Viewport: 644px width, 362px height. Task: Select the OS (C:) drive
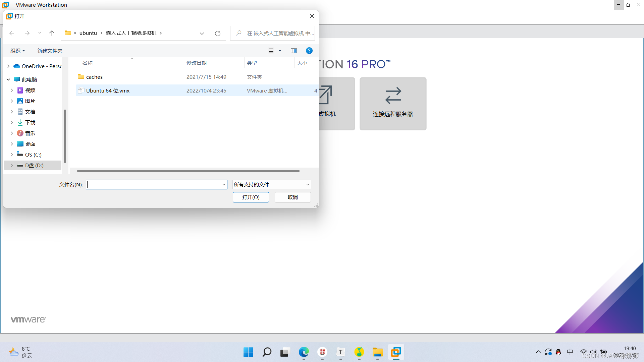[x=30, y=155]
